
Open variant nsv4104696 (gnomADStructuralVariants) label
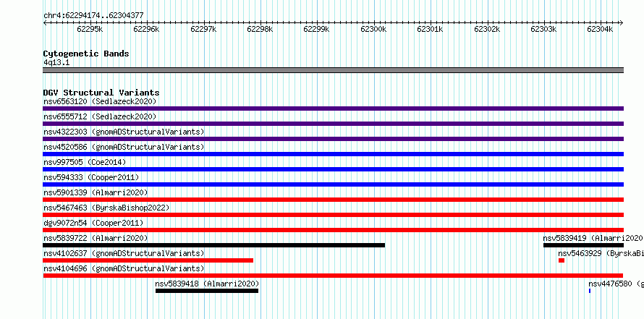[124, 268]
